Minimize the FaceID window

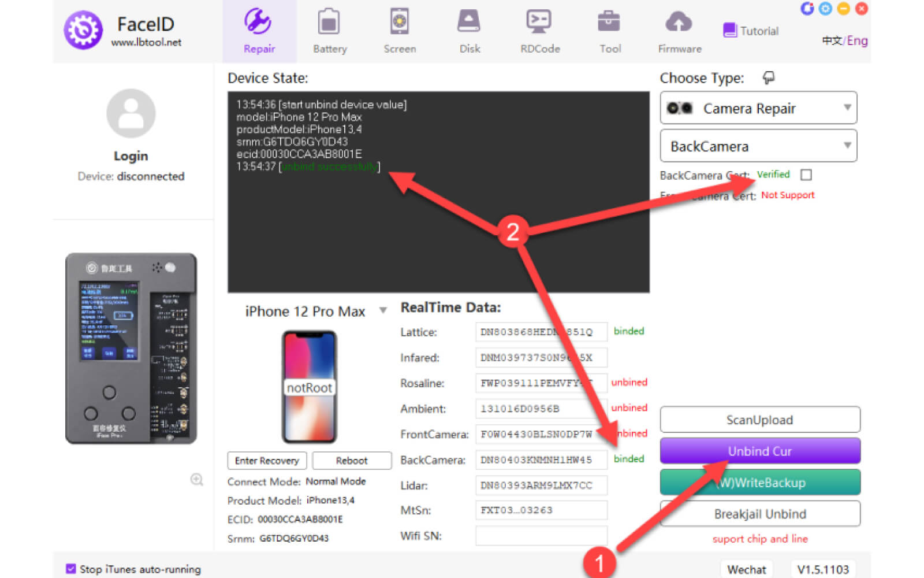(843, 9)
